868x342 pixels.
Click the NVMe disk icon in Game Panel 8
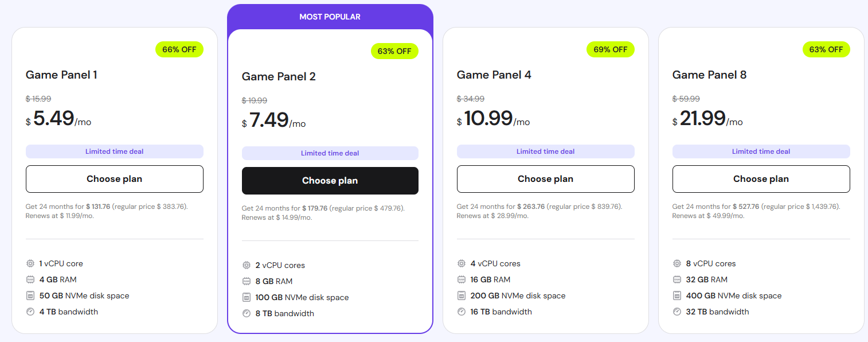[x=677, y=296]
